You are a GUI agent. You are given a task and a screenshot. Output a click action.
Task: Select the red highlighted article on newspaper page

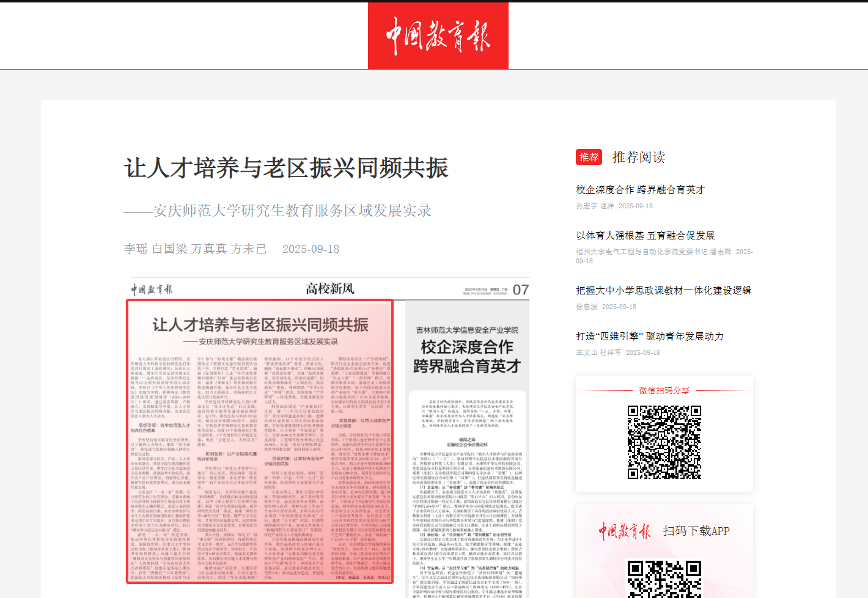coord(260,441)
